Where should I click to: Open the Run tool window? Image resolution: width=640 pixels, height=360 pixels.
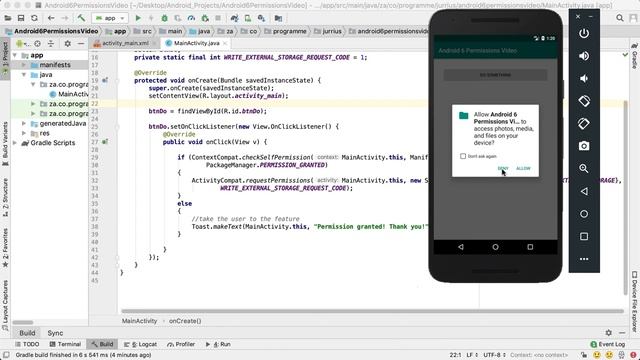[218, 344]
